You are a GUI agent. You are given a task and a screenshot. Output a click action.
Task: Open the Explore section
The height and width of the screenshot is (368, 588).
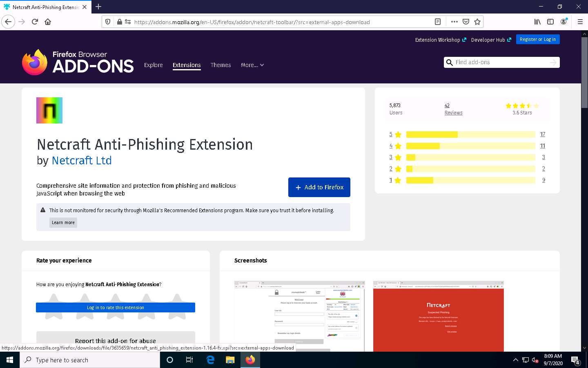point(154,65)
